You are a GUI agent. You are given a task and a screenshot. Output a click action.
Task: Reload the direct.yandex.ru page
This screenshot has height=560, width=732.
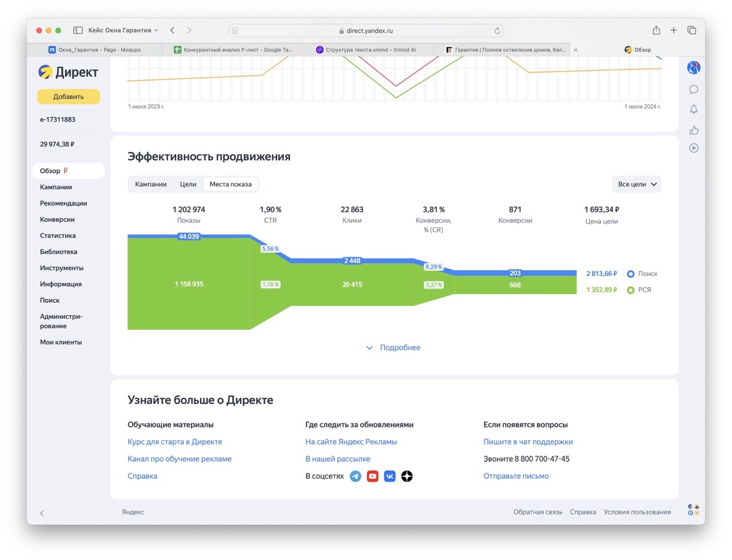pos(498,31)
